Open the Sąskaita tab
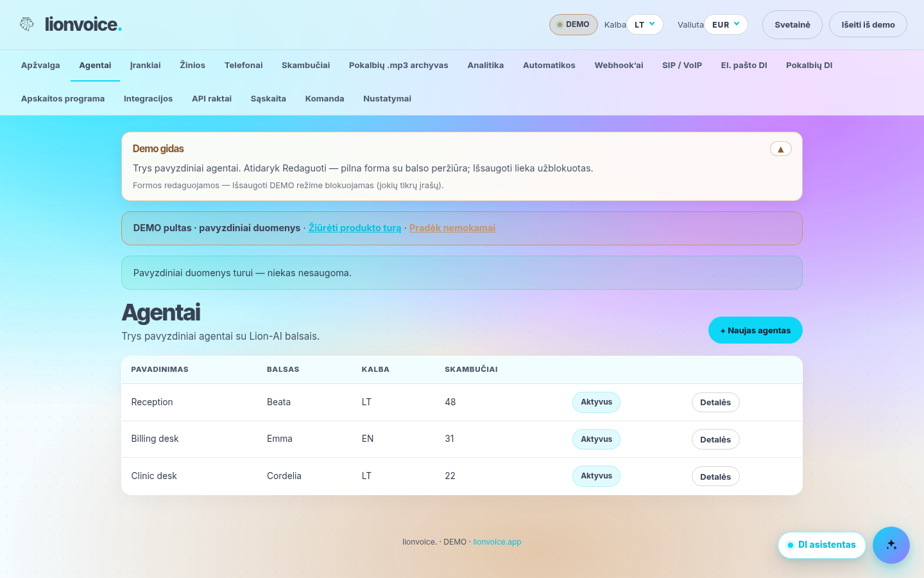 click(x=268, y=98)
